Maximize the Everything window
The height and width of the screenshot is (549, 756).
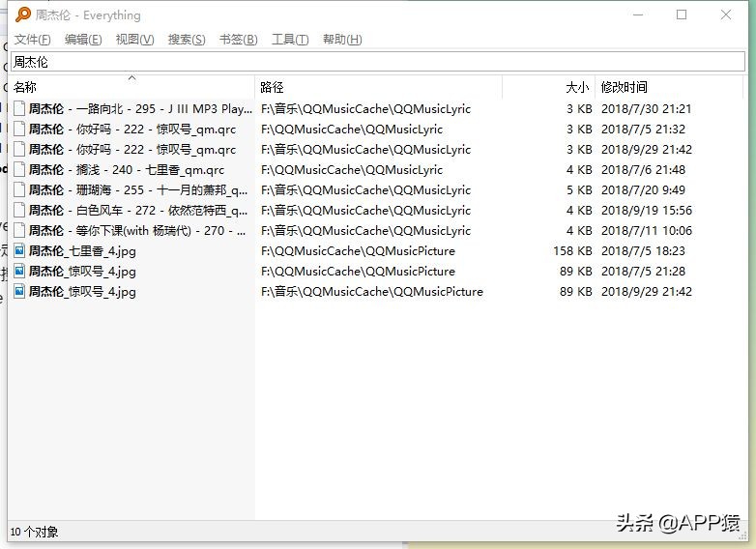point(682,14)
